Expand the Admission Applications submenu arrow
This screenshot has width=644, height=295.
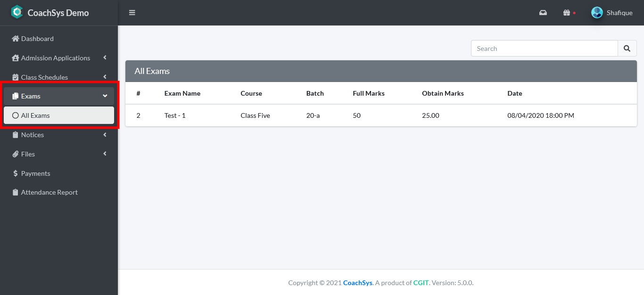tap(105, 58)
